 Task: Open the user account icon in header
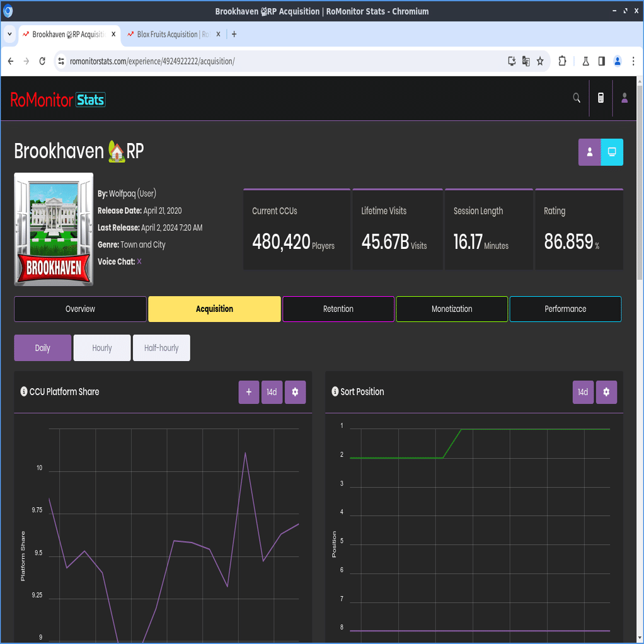pos(624,98)
